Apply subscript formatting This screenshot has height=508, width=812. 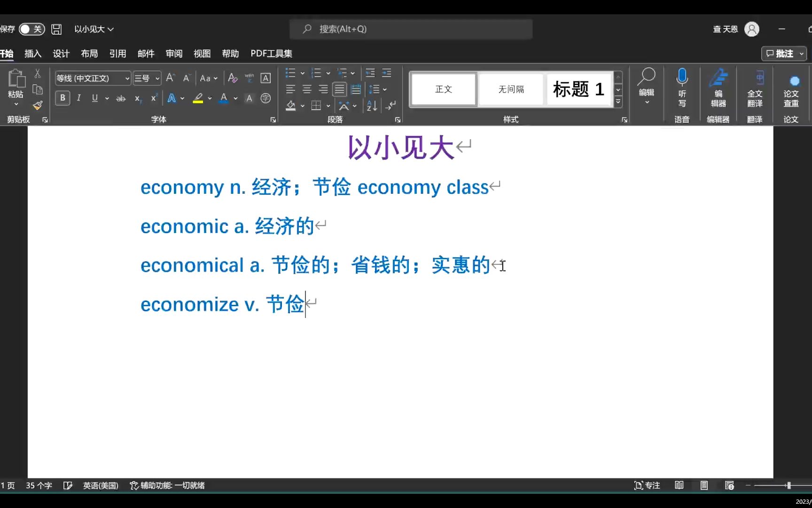coord(137,98)
